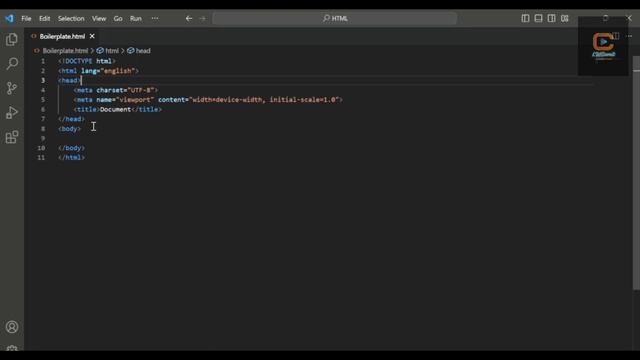Click the closing /body tag

click(x=71, y=148)
